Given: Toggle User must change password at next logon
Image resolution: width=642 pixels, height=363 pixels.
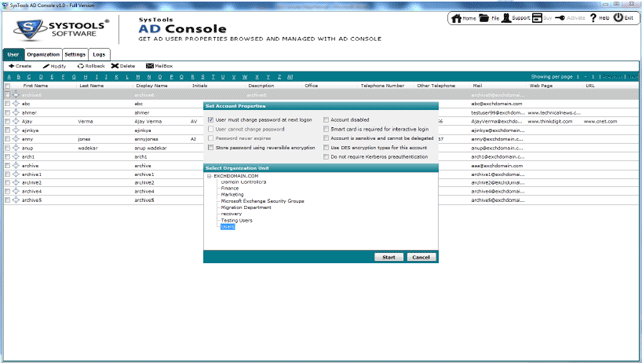Looking at the screenshot, I should (x=211, y=120).
